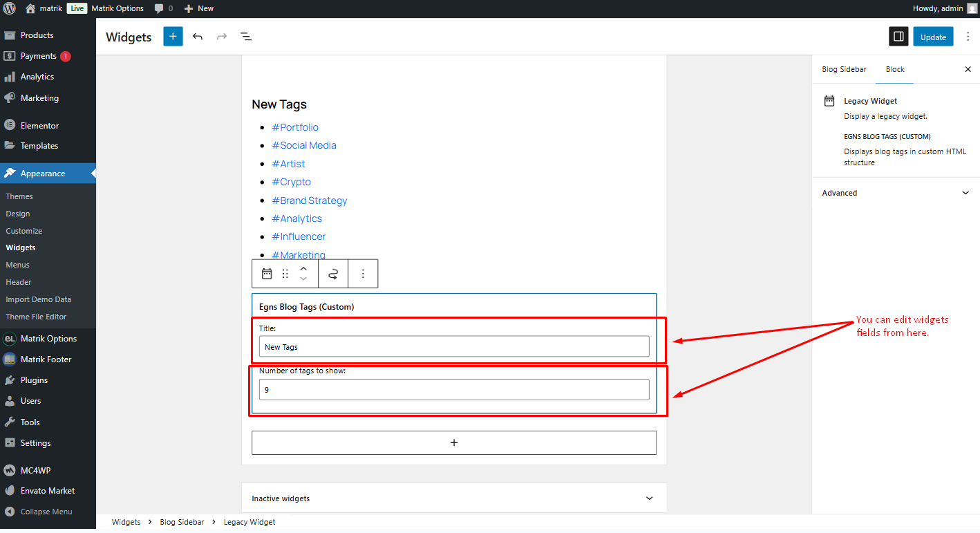Image resolution: width=980 pixels, height=533 pixels.
Task: Open the #Portfolio tag link
Action: tap(295, 127)
